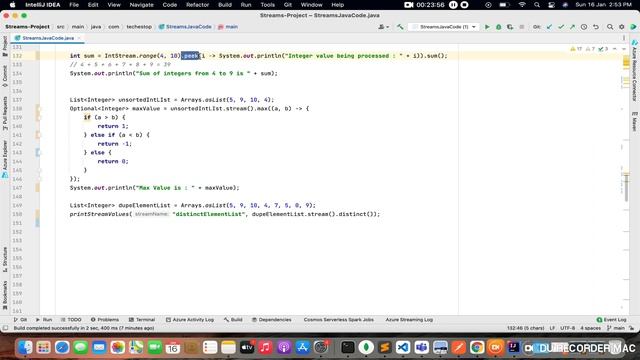
Task: Open the TODO tool window
Action: click(71, 320)
